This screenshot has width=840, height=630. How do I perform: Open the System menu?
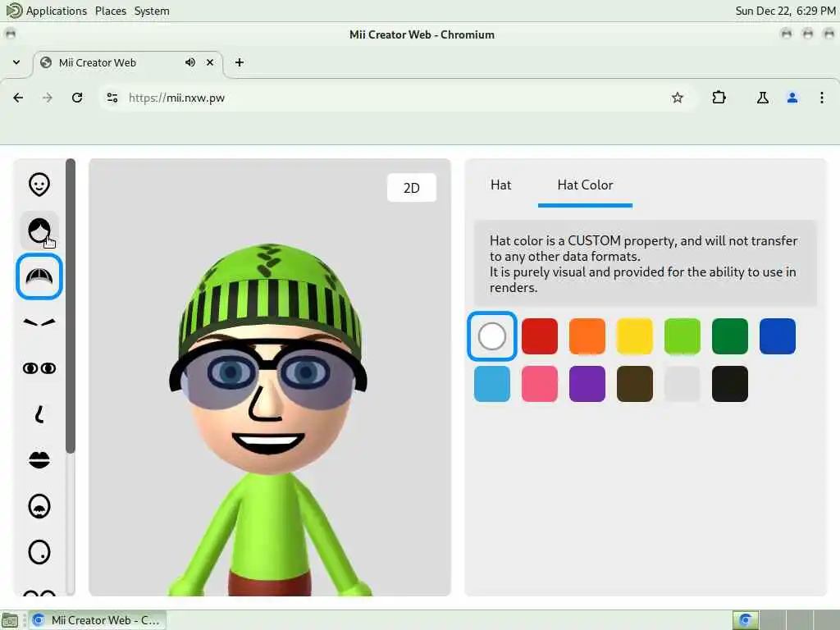coord(152,11)
